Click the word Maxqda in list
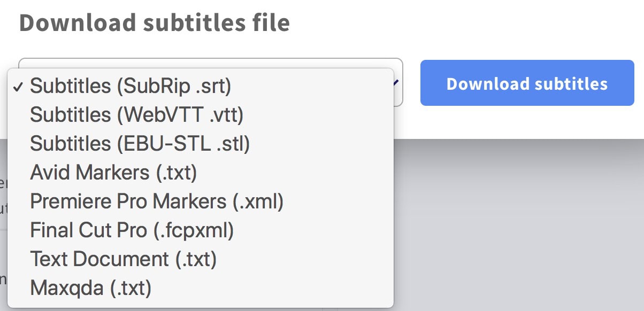The height and width of the screenshot is (311, 644). (x=67, y=289)
